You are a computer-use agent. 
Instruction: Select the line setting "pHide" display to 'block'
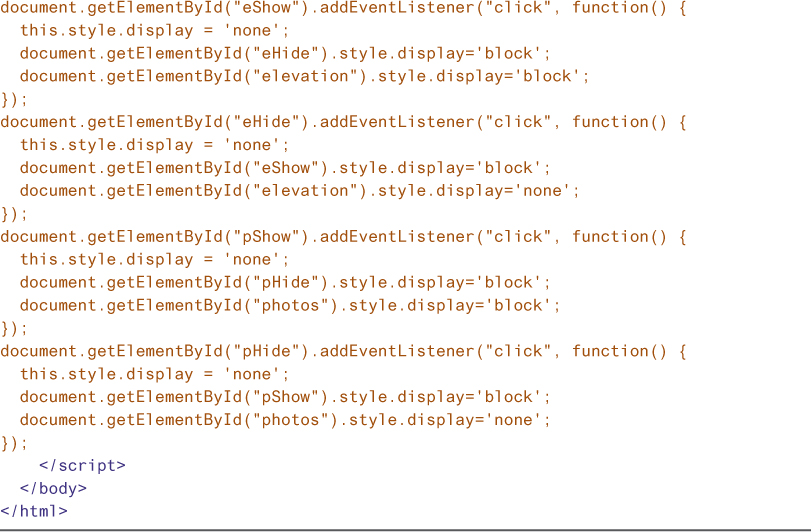[286, 283]
